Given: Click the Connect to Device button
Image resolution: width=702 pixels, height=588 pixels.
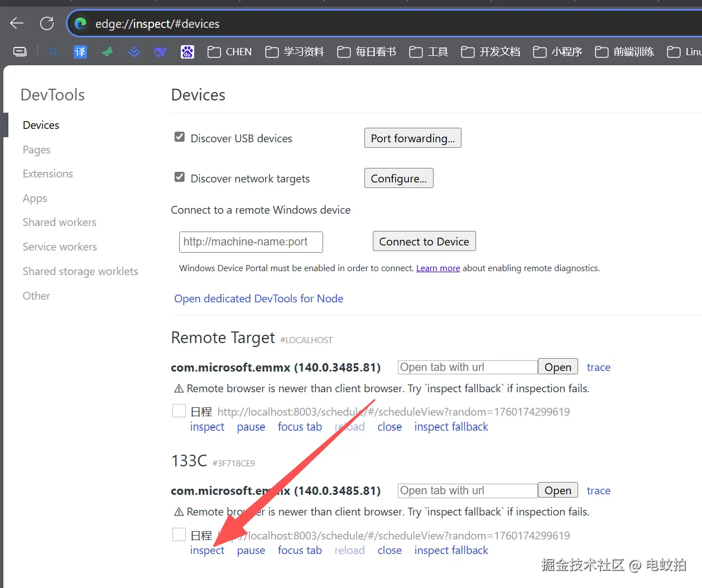Looking at the screenshot, I should (424, 242).
